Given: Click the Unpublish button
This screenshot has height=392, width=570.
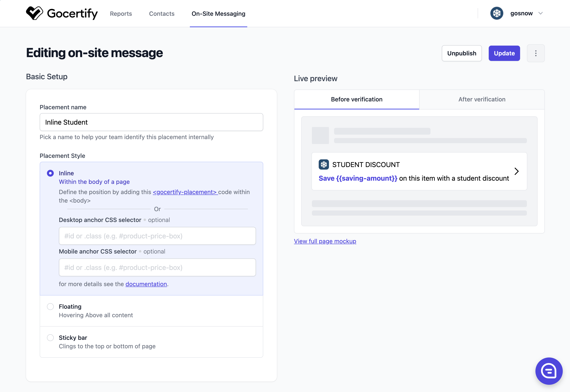Looking at the screenshot, I should pos(462,53).
